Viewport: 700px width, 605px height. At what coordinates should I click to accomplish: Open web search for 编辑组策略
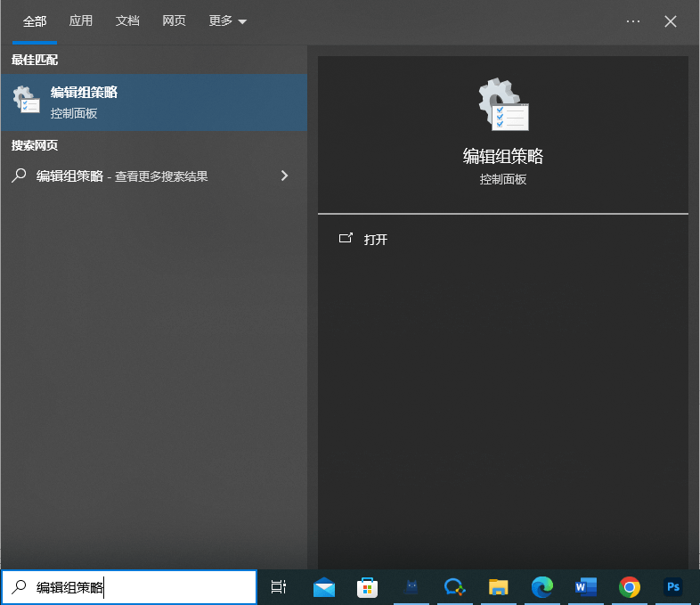(x=154, y=176)
